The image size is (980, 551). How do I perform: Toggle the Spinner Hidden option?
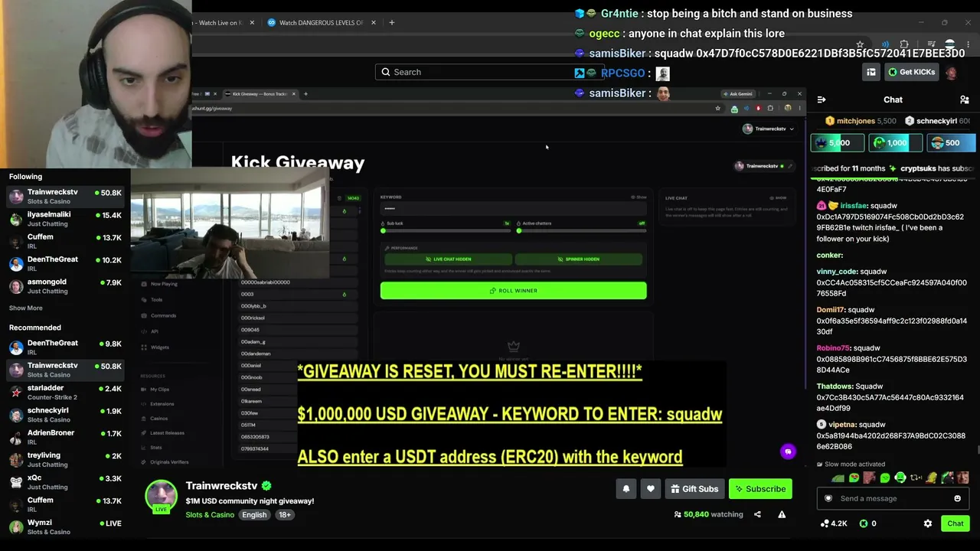click(579, 259)
